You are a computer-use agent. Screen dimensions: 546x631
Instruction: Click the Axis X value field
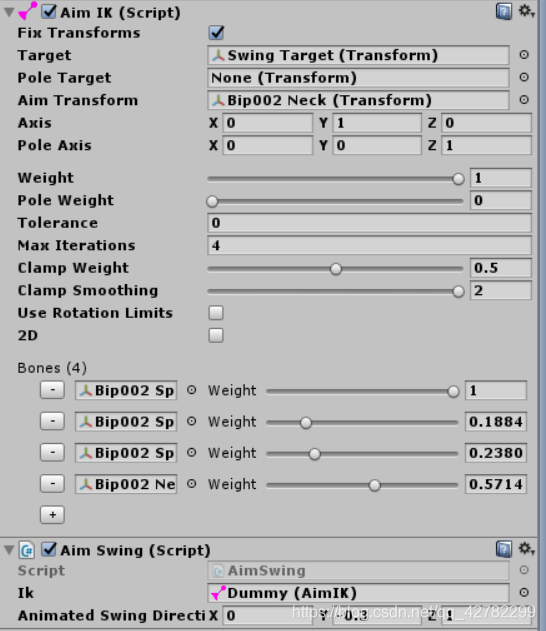click(x=268, y=123)
